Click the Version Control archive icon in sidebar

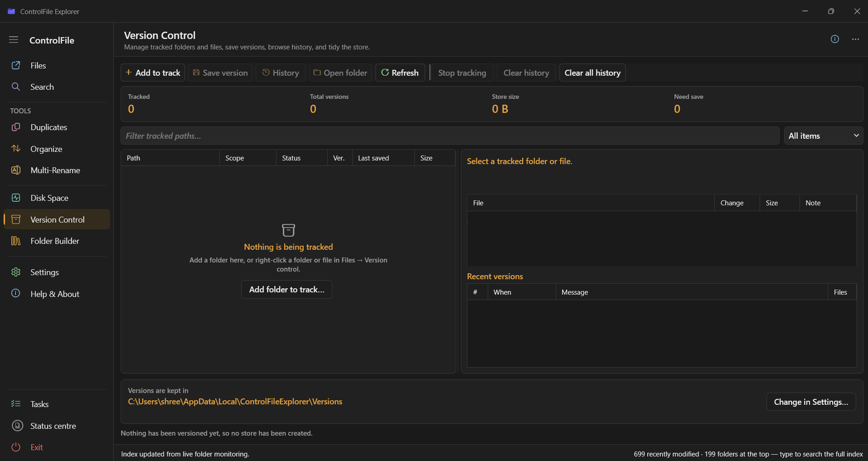[16, 219]
